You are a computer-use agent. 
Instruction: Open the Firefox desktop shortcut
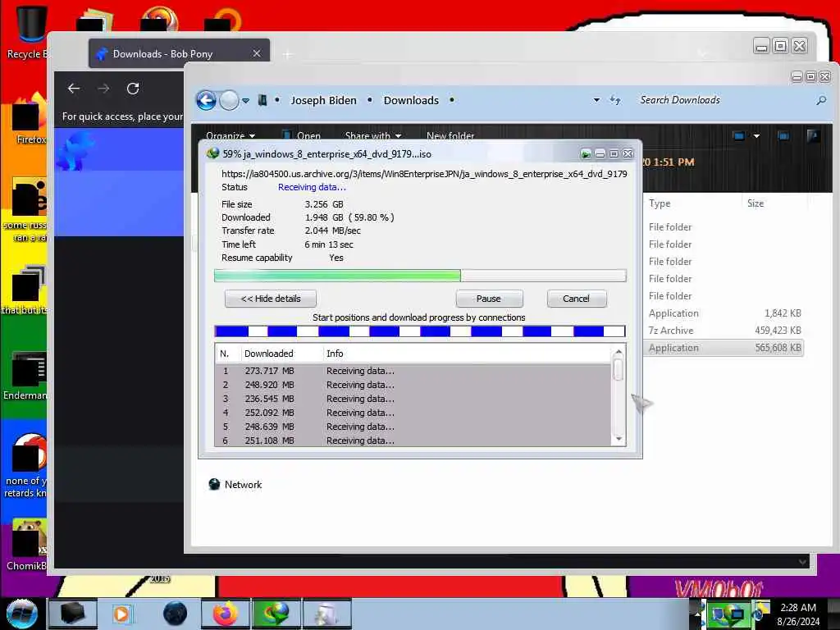point(28,119)
